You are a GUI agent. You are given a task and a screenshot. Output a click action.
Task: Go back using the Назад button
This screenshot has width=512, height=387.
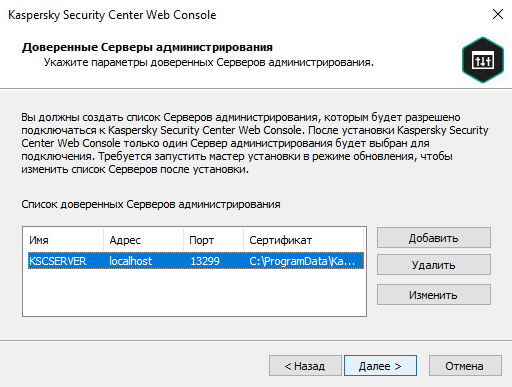point(305,366)
